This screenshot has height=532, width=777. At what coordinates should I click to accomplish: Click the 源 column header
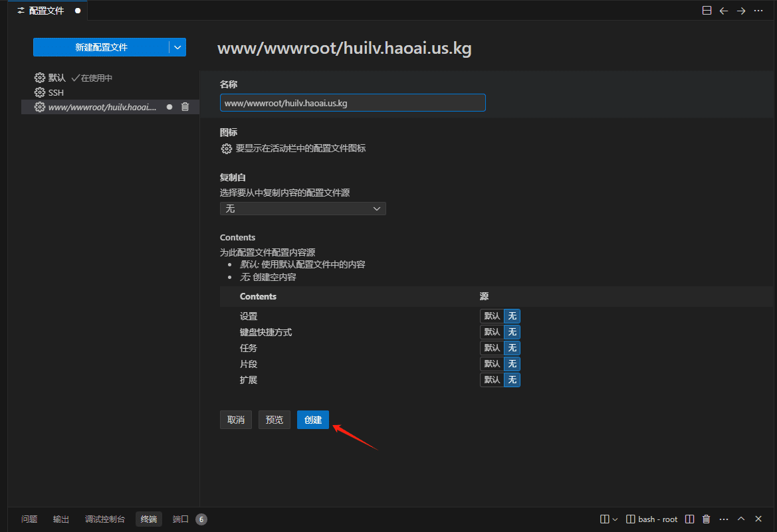click(484, 296)
